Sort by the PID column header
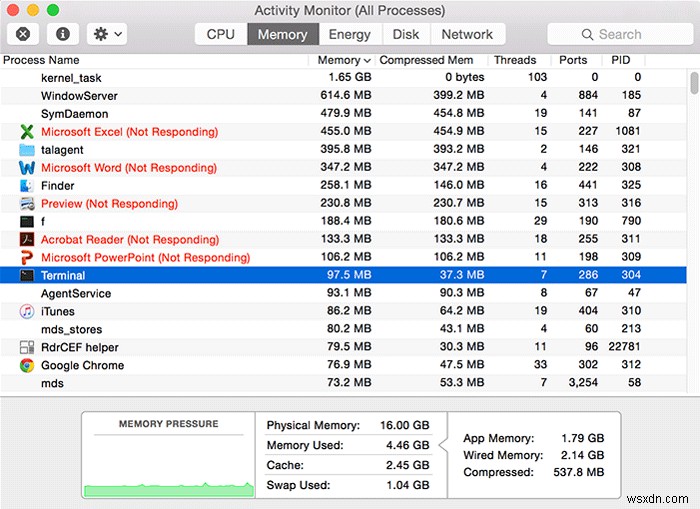Screen dimensions: 700x509 (620, 60)
